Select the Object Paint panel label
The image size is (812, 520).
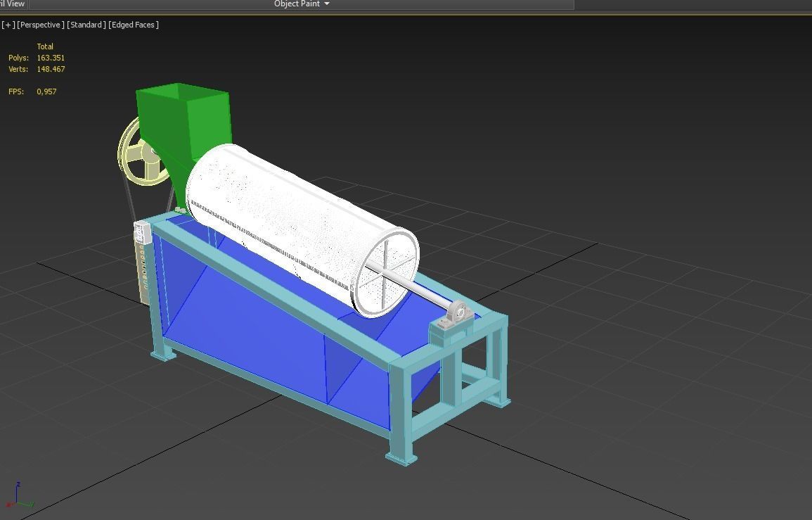pos(297,4)
